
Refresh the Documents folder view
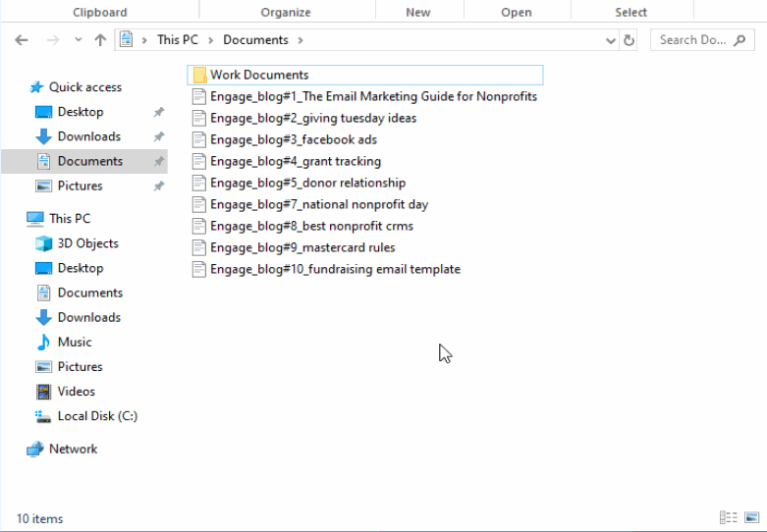(630, 40)
